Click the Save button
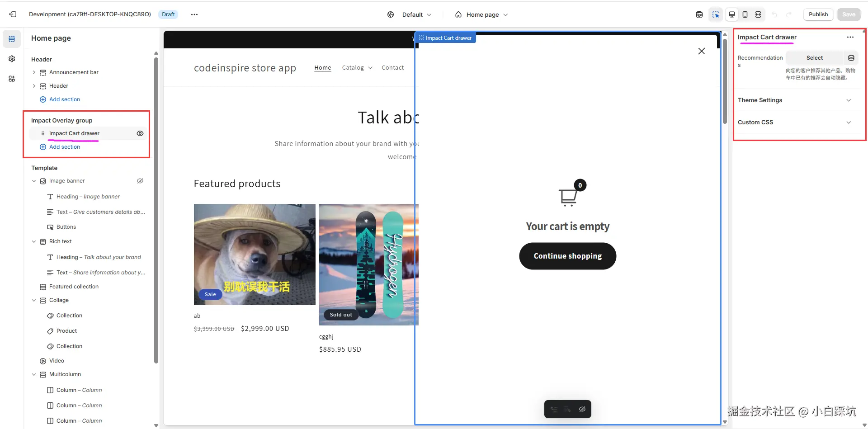The height and width of the screenshot is (429, 868). (849, 14)
